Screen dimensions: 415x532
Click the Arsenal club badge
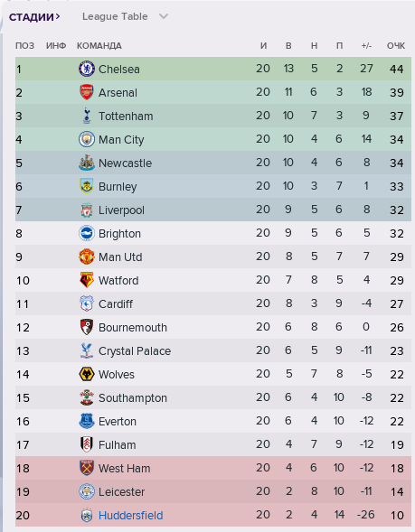(x=87, y=92)
